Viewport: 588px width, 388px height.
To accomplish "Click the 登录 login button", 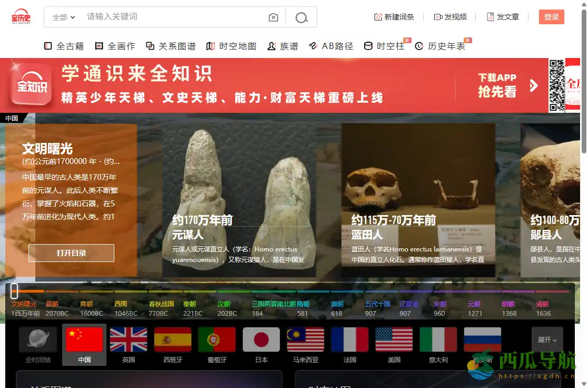I will click(x=551, y=16).
